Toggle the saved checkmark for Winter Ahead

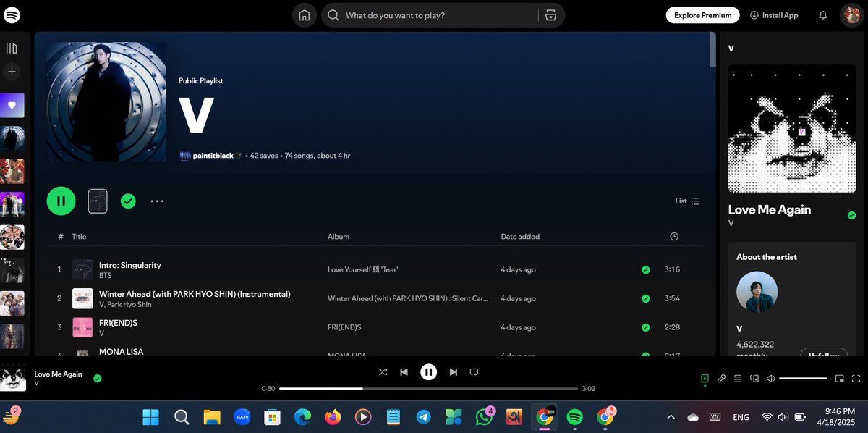645,298
